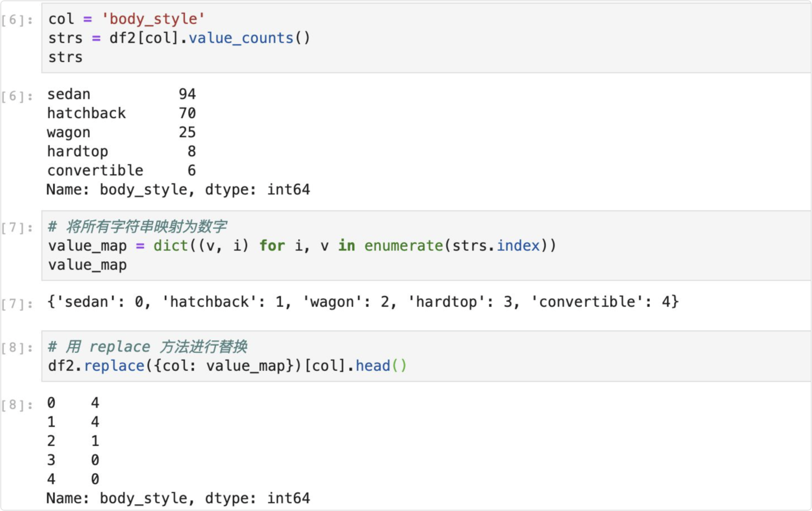Click the count value 70

(187, 113)
